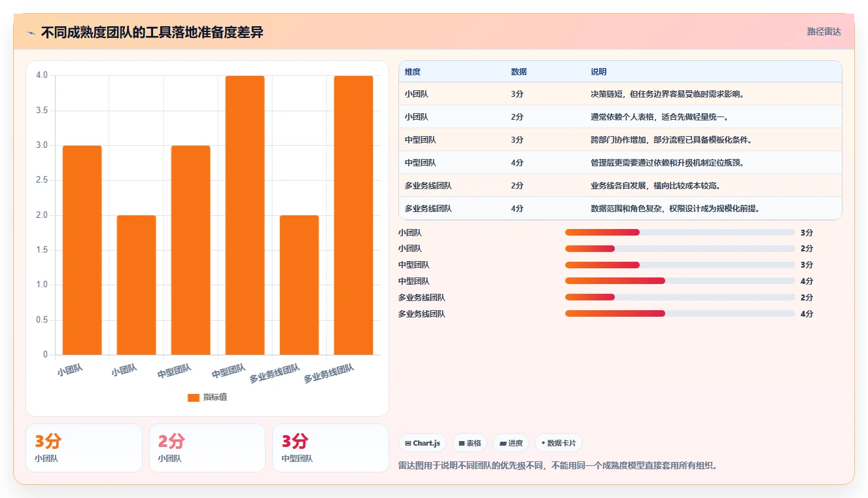This screenshot has height=498, width=868.
Task: Select the 多业务线团队 bar reaching 2.0
Action: (x=299, y=285)
